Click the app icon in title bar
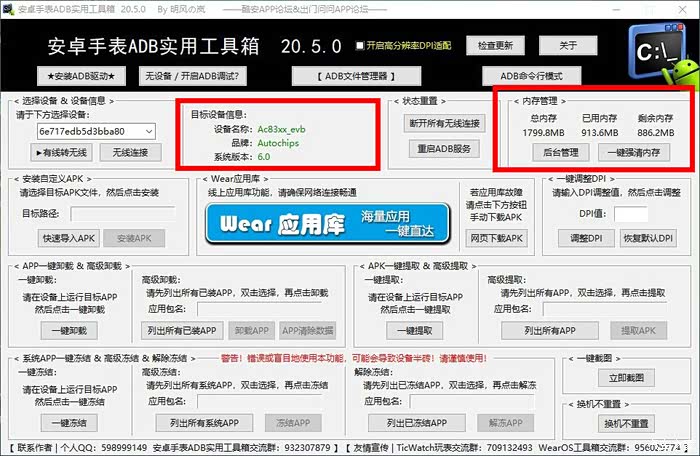The width and height of the screenshot is (700, 456). pos(8,8)
